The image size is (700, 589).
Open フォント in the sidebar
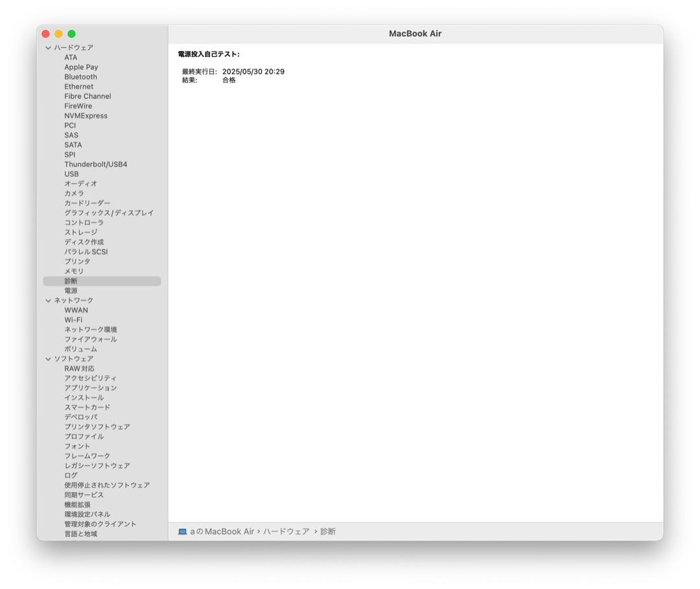[77, 446]
